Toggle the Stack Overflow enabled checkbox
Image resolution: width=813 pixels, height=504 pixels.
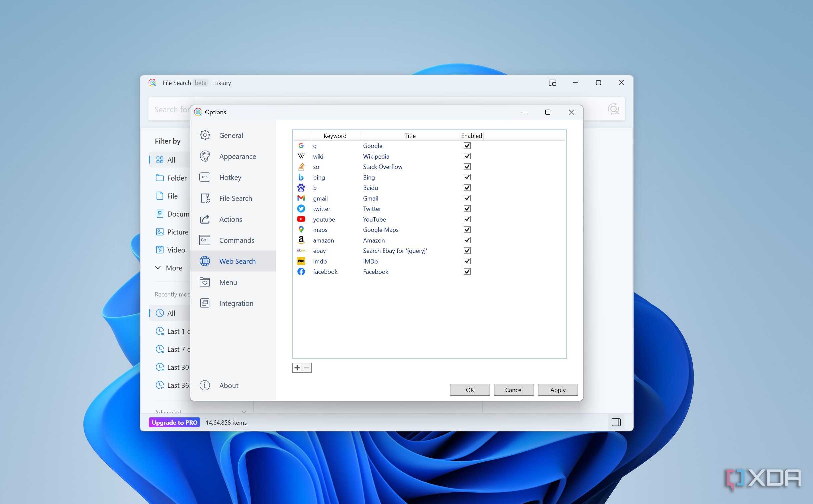[467, 167]
